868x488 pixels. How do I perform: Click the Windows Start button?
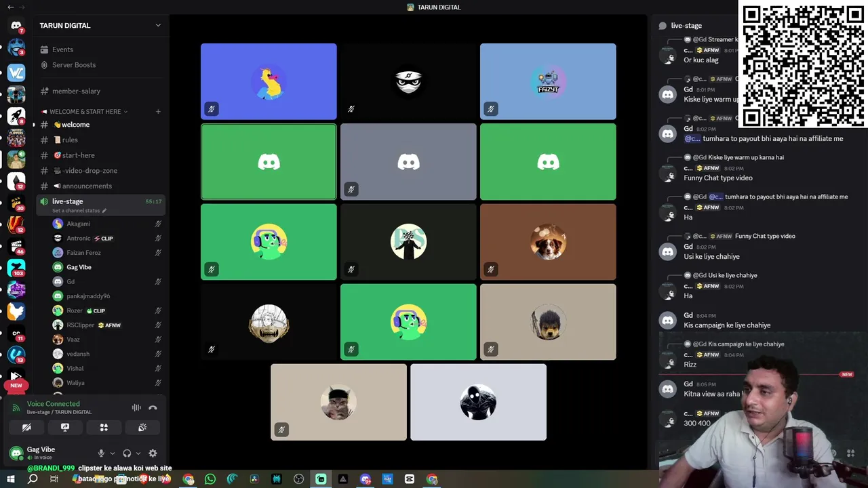point(10,479)
